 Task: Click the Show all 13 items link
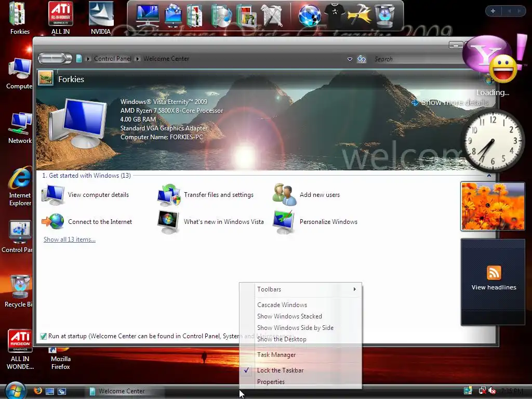coord(70,240)
